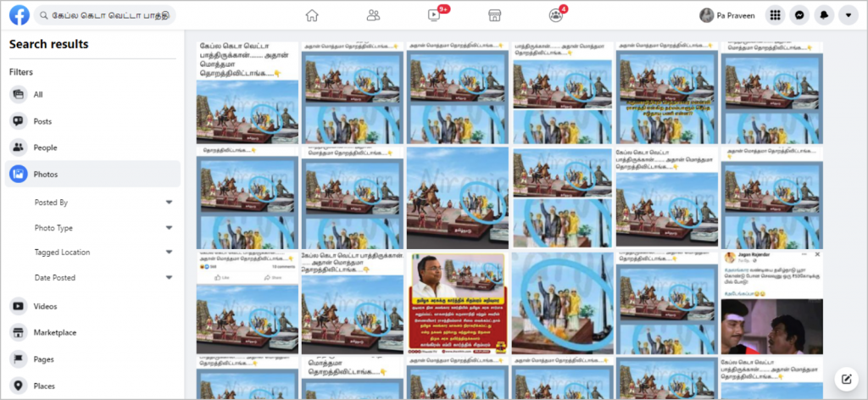Image resolution: width=868 pixels, height=400 pixels.
Task: Click the new message compose icon
Action: 846,379
